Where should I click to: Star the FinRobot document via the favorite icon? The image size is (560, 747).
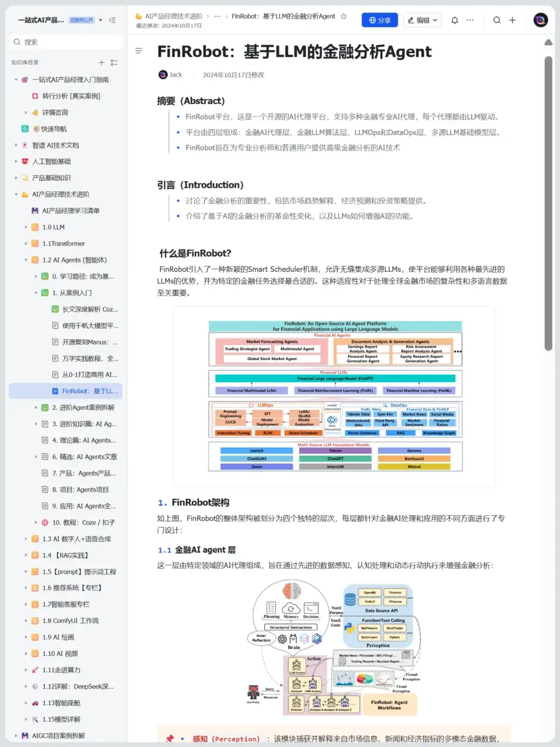[x=344, y=16]
